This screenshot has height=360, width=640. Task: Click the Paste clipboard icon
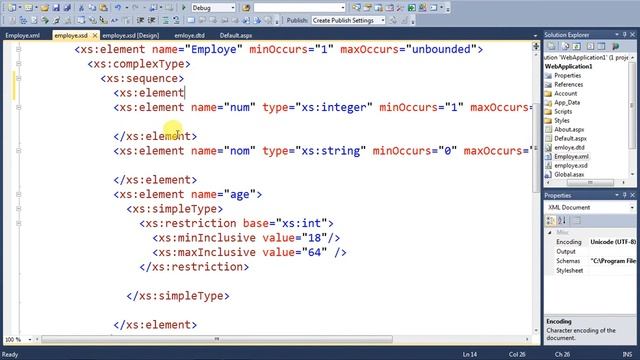coord(103,8)
